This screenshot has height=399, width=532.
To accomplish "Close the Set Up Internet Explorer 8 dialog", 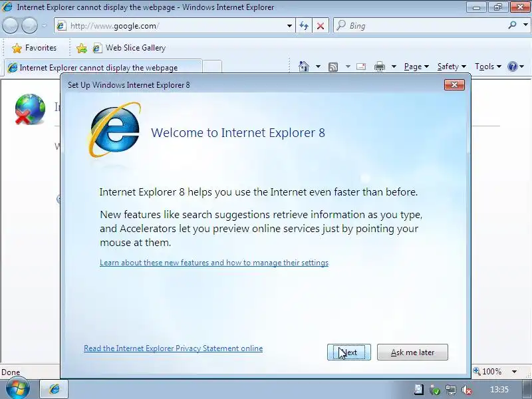I will 454,85.
